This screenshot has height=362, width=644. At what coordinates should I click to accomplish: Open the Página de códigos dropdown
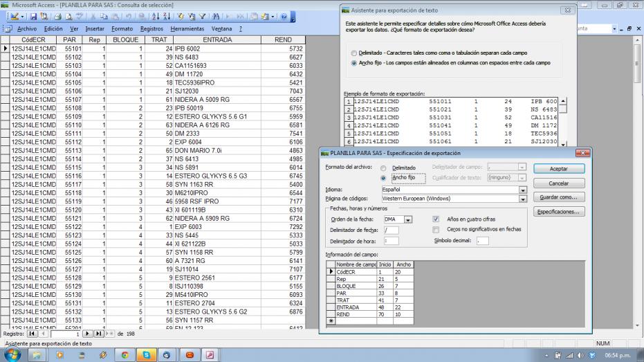tap(522, 199)
